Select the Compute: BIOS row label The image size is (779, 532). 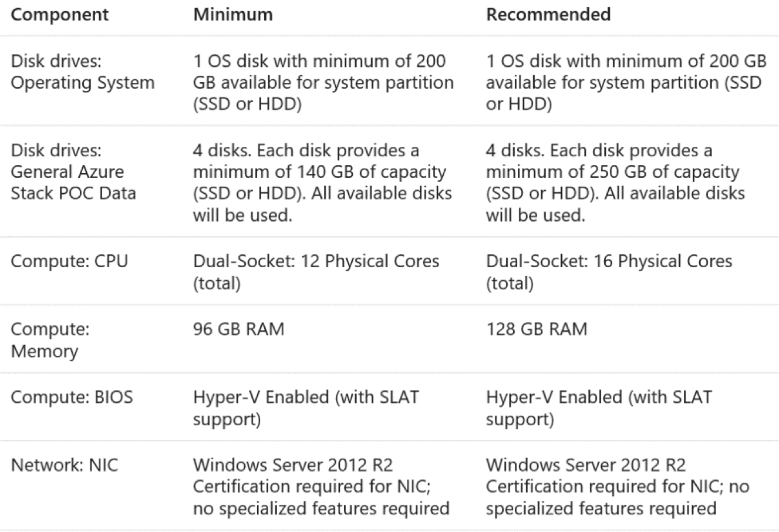(72, 397)
